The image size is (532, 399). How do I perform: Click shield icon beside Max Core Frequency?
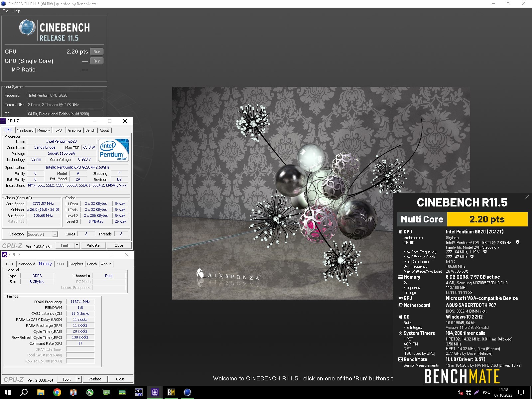485,252
